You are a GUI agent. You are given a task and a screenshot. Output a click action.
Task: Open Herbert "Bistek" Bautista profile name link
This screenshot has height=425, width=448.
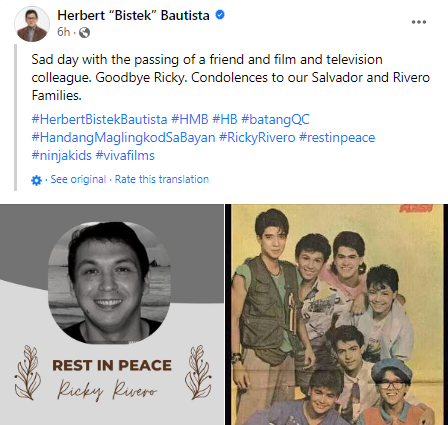(133, 15)
